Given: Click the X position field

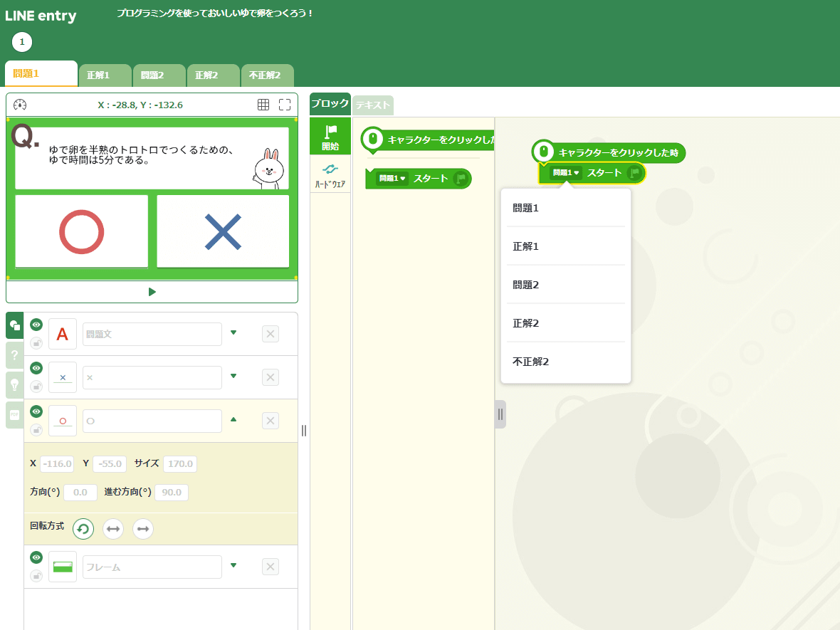Looking at the screenshot, I should point(58,464).
